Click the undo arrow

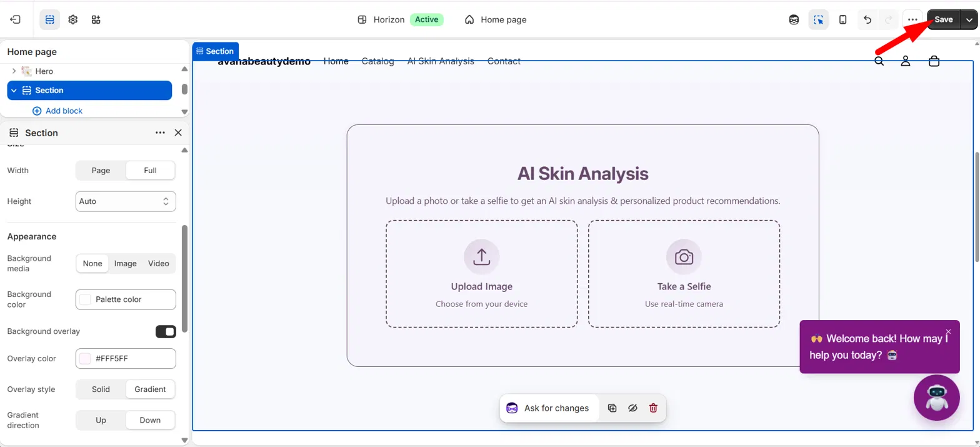pos(867,19)
